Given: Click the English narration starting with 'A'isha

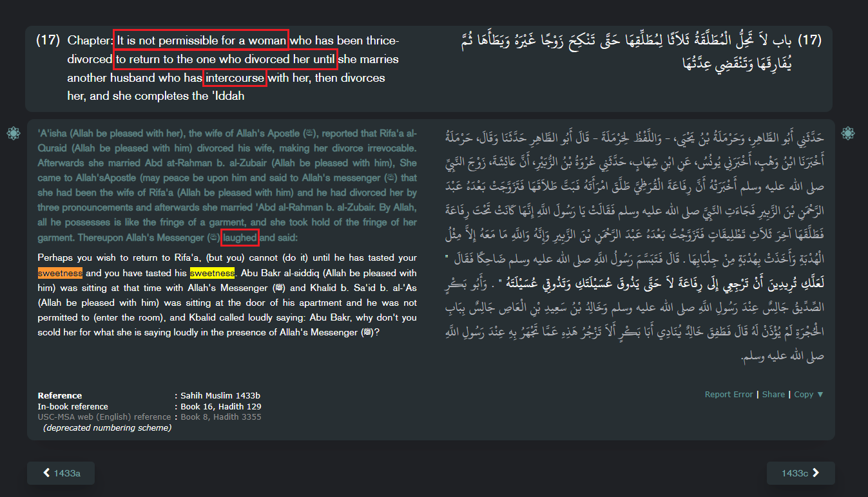Looking at the screenshot, I should point(227,185).
